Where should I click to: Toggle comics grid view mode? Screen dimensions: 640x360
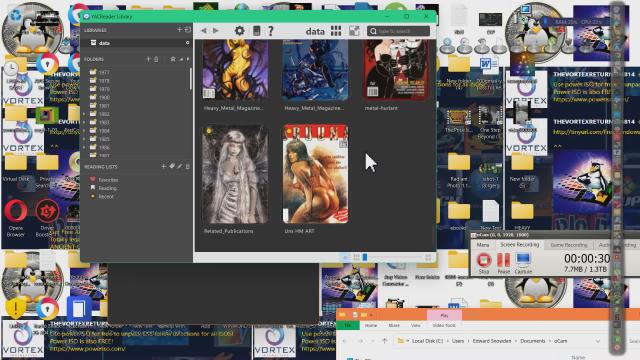point(336,31)
